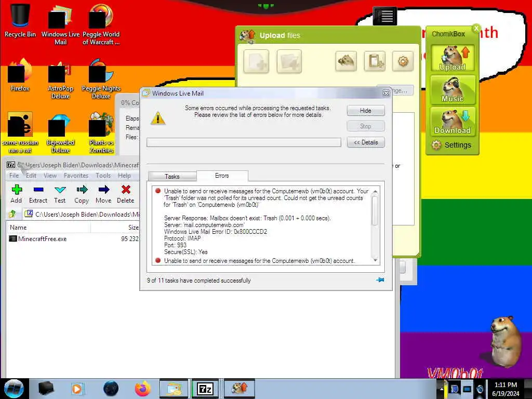
Task: Click Add in 7-Zip toolbar
Action: (x=16, y=194)
